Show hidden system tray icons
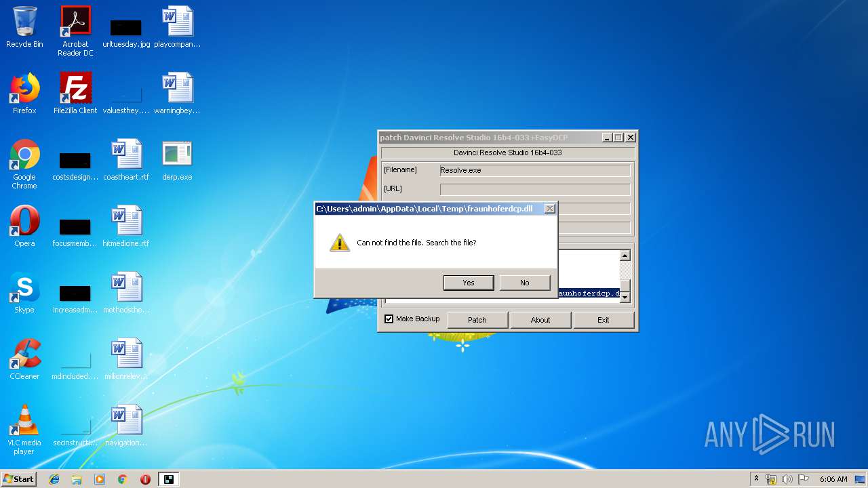 [756, 479]
